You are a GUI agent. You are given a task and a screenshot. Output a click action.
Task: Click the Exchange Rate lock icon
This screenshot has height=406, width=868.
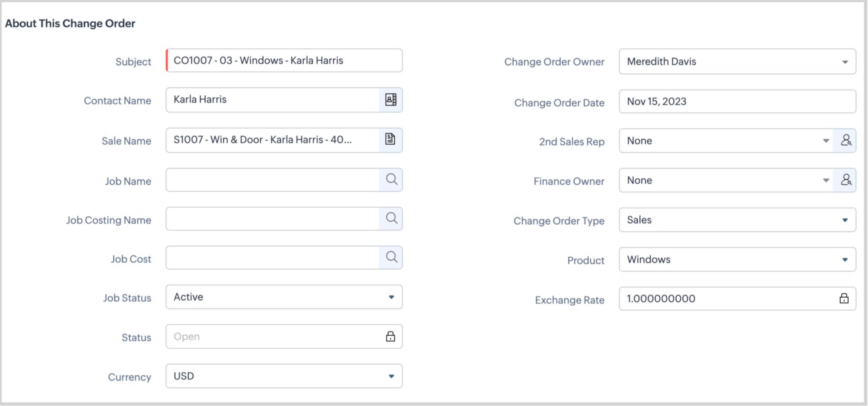pos(844,298)
